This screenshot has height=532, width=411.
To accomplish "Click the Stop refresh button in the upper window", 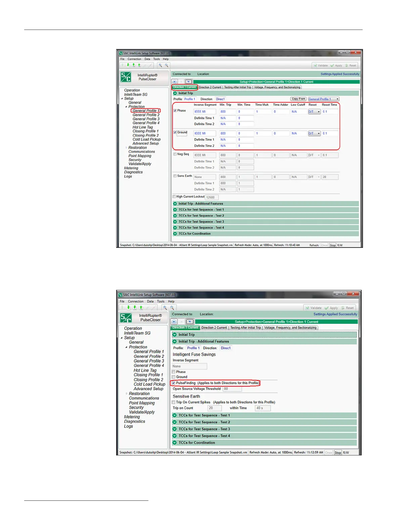I will coord(333,245).
